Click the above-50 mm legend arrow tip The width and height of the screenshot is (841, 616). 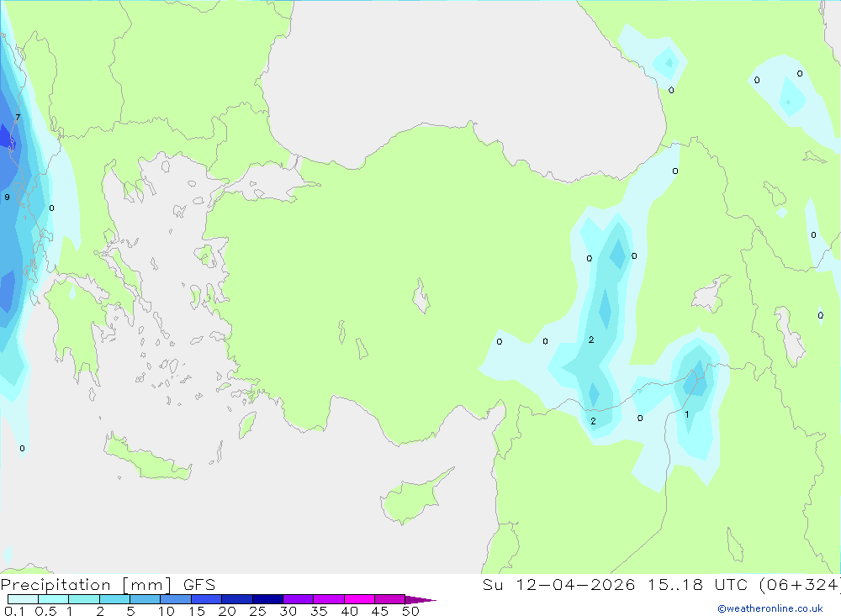click(420, 600)
